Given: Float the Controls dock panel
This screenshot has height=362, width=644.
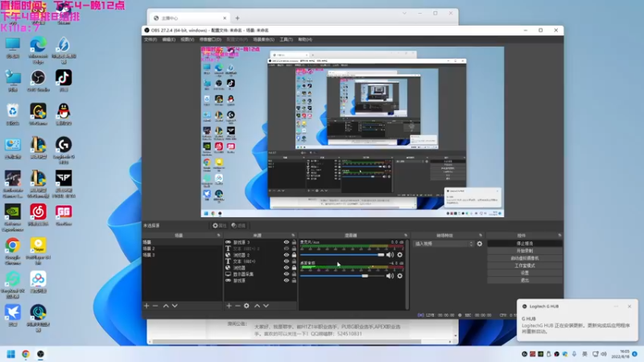Looking at the screenshot, I should (x=559, y=235).
